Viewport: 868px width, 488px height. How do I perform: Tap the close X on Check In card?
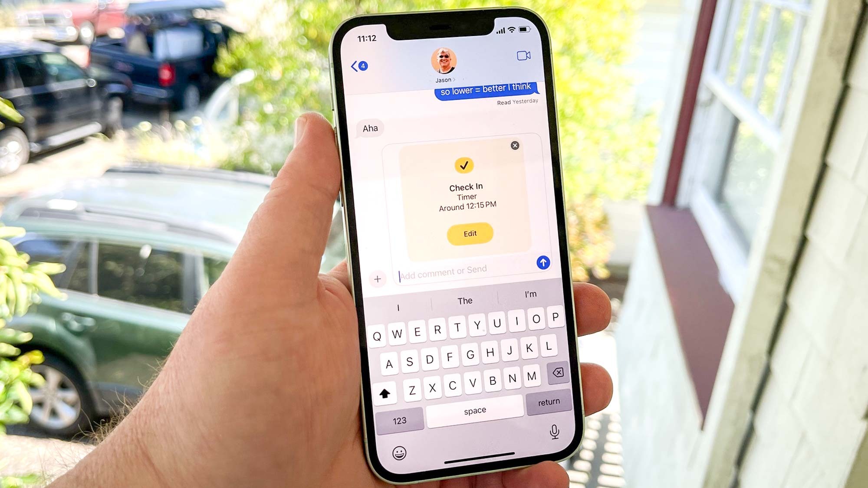tap(515, 145)
